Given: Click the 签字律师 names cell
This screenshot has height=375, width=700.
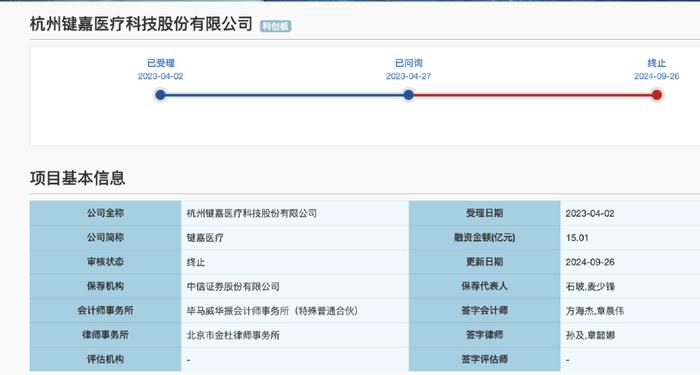Looking at the screenshot, I should click(630, 335).
